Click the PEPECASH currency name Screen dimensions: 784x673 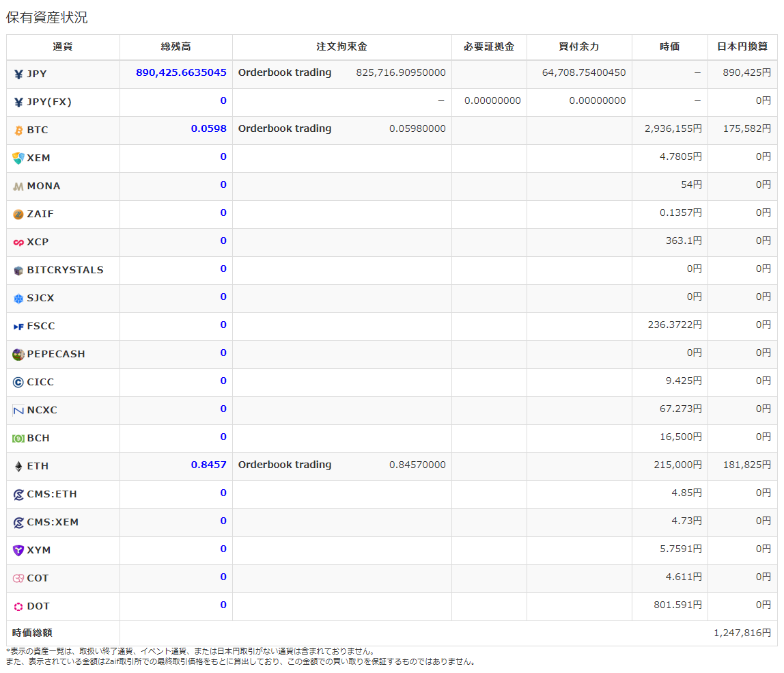(x=56, y=354)
